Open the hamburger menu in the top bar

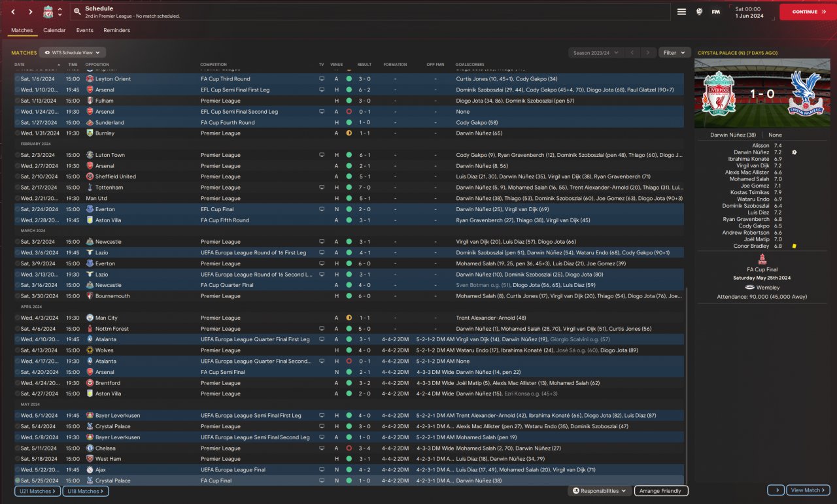click(x=681, y=12)
